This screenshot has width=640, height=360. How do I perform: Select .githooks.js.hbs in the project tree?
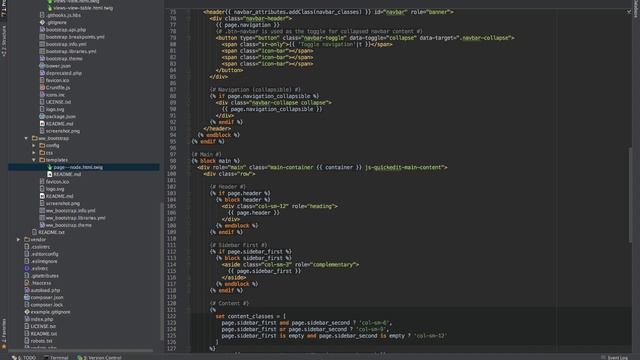[63, 15]
